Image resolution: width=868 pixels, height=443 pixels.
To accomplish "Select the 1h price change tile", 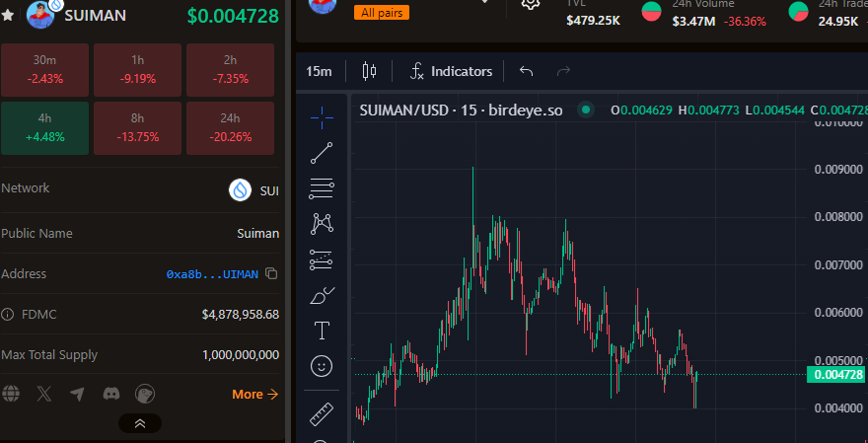I will [x=137, y=70].
